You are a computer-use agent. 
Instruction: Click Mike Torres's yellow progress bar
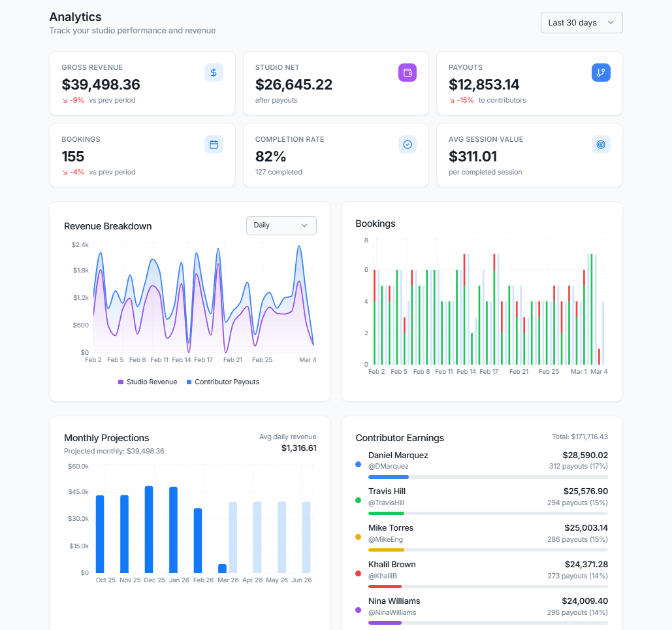tap(386, 550)
